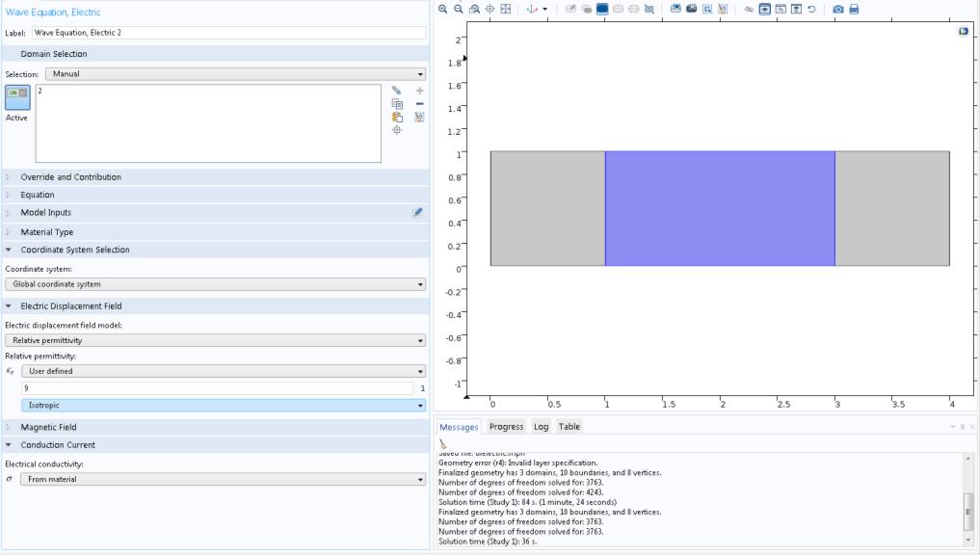
Task: Open the Selection Manual dropdown
Action: [x=236, y=74]
